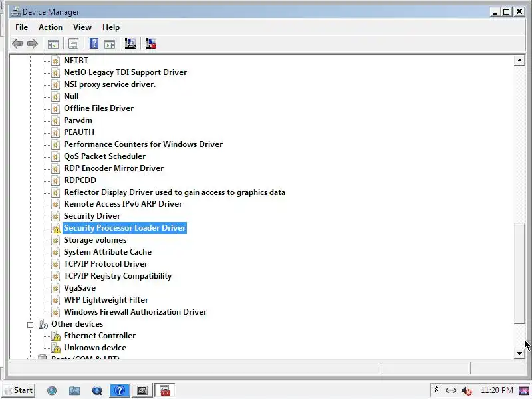
Task: Click the driver icon beside Null
Action: [55, 96]
